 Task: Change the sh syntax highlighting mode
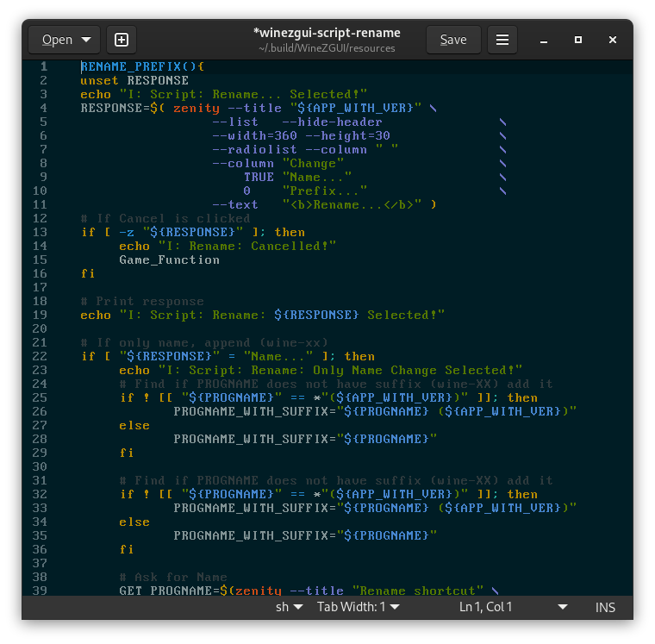coord(289,607)
